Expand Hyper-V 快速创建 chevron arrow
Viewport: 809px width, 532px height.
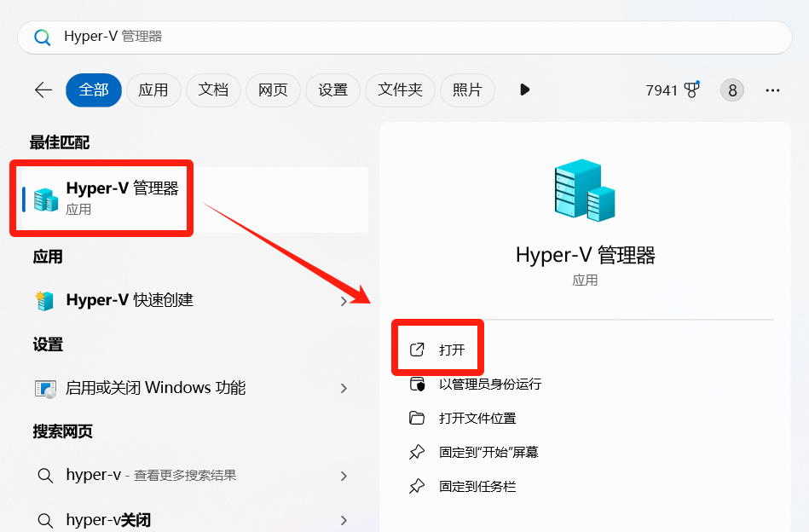pyautogui.click(x=344, y=301)
